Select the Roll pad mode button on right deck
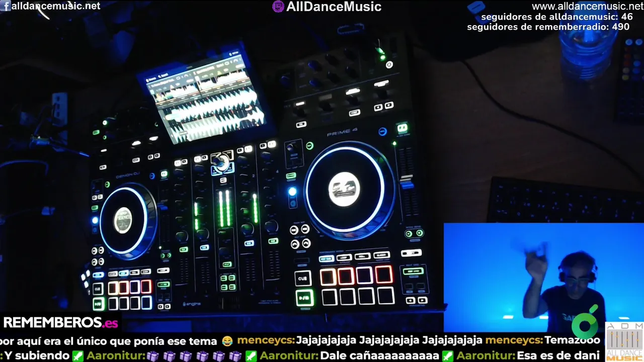 pyautogui.click(x=363, y=256)
